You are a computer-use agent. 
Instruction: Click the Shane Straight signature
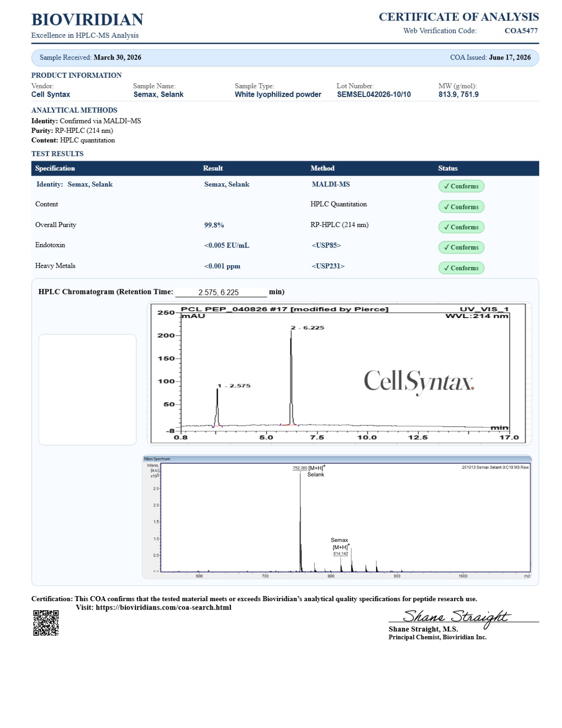point(457,617)
